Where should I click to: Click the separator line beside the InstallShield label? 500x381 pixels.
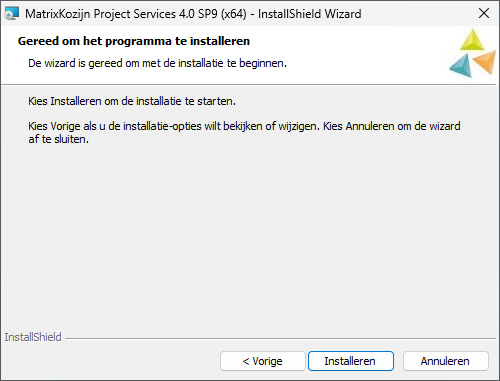[280, 339]
